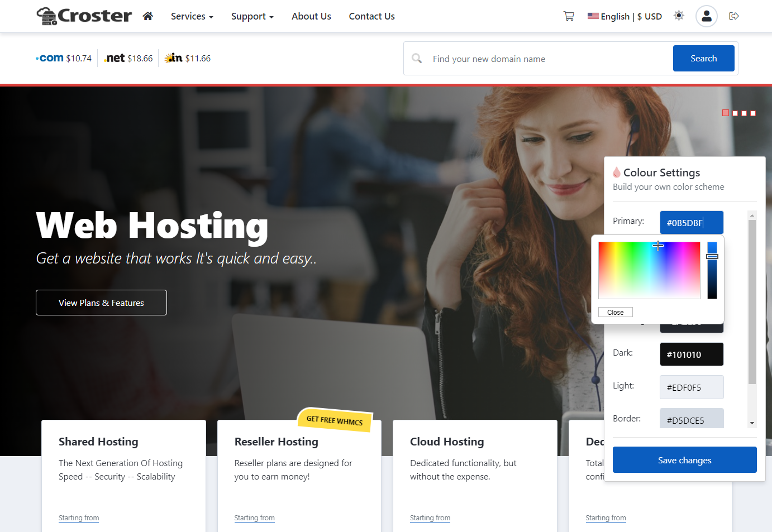Viewport: 772px width, 532px height.
Task: Expand the Support dropdown menu
Action: 252,16
